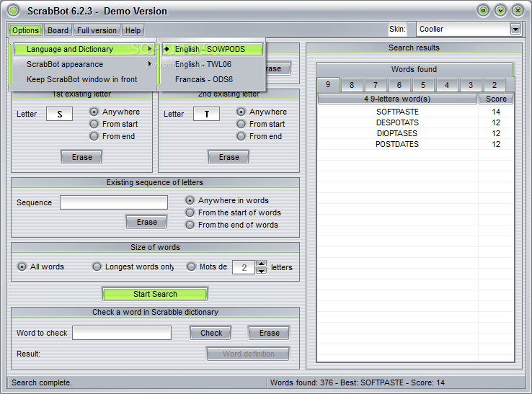Switch to the 2-letter words tab
Image resolution: width=532 pixels, height=394 pixels.
pyautogui.click(x=495, y=85)
